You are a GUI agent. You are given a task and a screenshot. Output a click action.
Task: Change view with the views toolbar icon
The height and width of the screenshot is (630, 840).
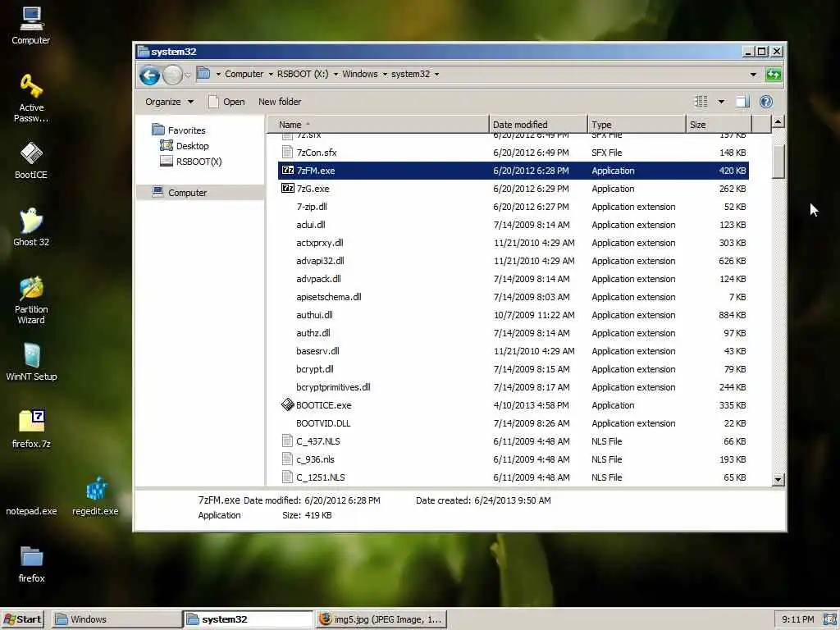[701, 101]
